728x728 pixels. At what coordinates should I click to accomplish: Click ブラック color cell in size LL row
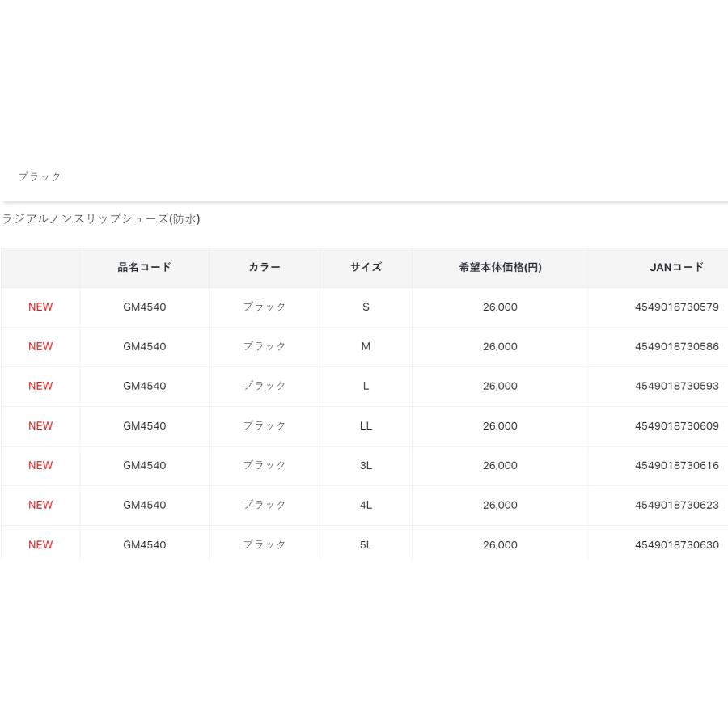265,425
